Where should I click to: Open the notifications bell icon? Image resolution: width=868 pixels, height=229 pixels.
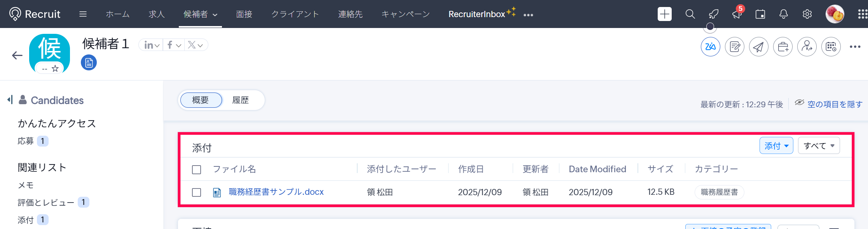pyautogui.click(x=784, y=14)
